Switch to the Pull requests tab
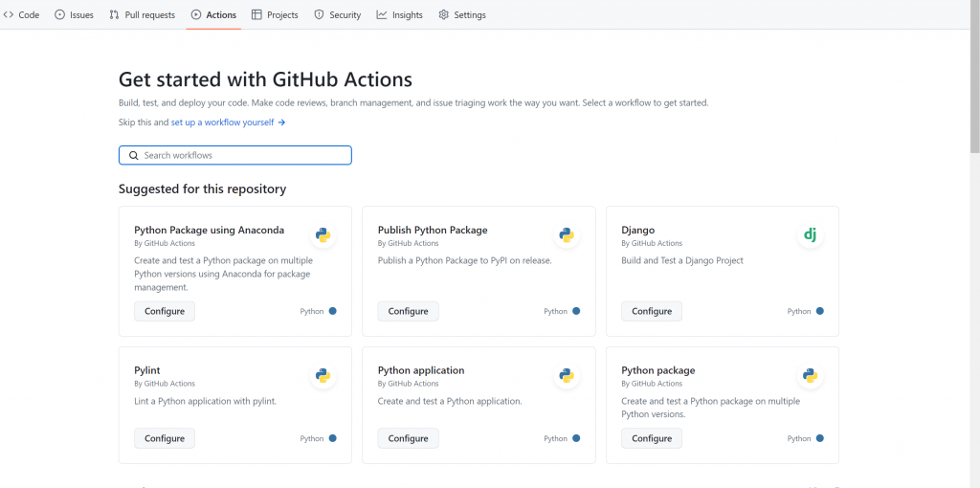 (143, 15)
